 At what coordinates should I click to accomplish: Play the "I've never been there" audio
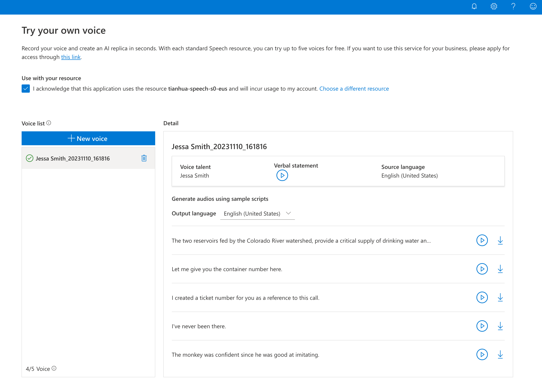pyautogui.click(x=482, y=326)
